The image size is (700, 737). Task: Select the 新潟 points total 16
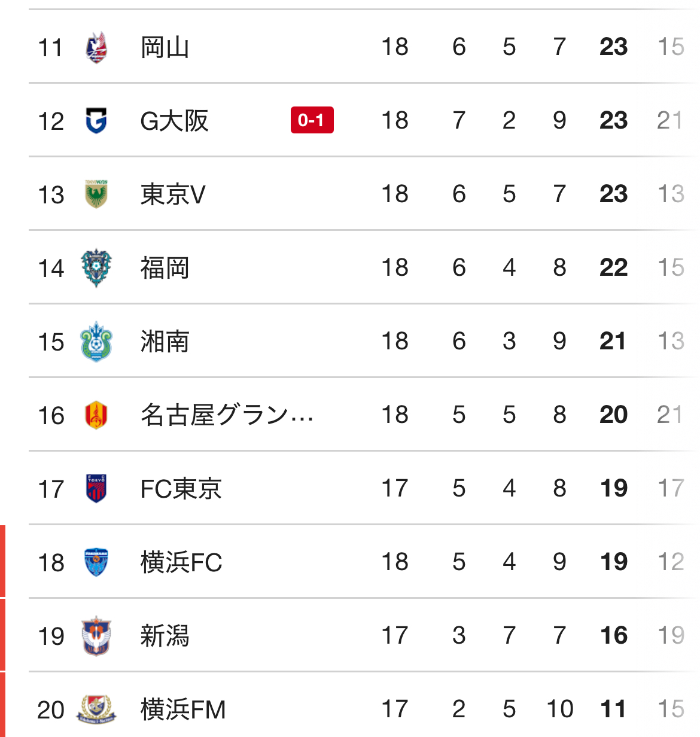(613, 636)
